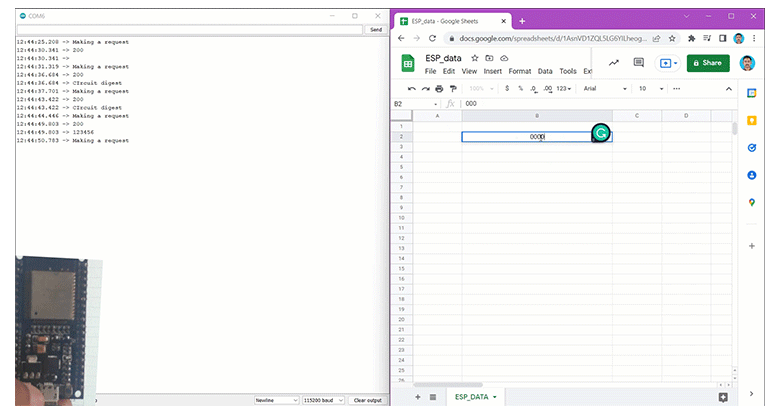The width and height of the screenshot is (780, 419).
Task: Expand the Arial font dropdown
Action: click(x=605, y=88)
